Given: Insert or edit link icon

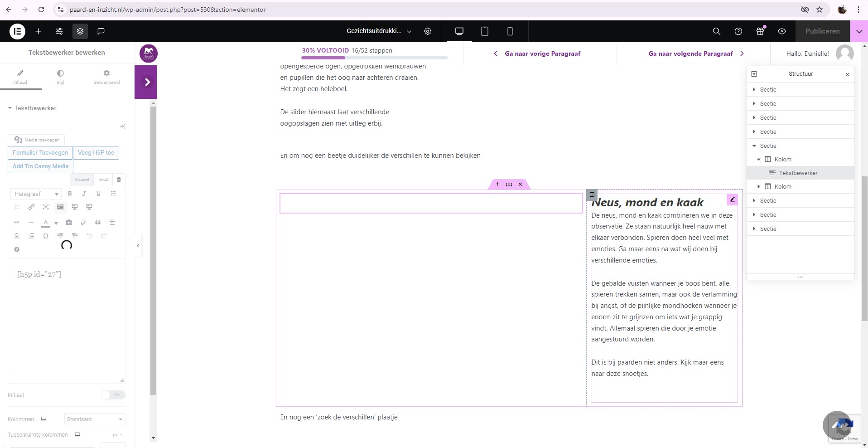Looking at the screenshot, I should pyautogui.click(x=31, y=207).
